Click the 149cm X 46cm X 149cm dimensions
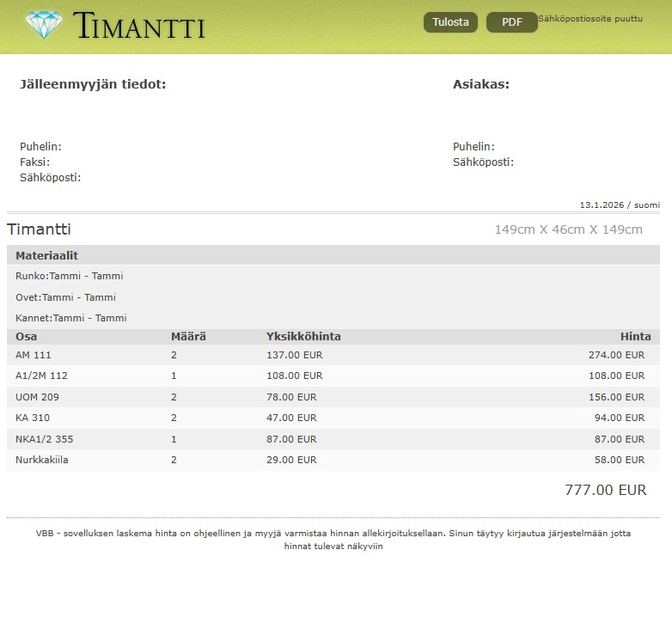Image resolution: width=672 pixels, height=617 pixels. [568, 229]
